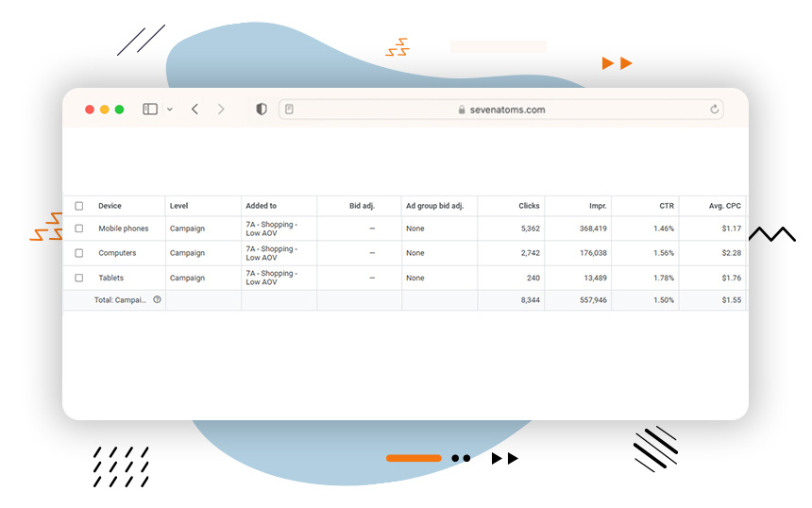The height and width of the screenshot is (508, 812).
Task: Sort by the Clicks column header
Action: 529,206
